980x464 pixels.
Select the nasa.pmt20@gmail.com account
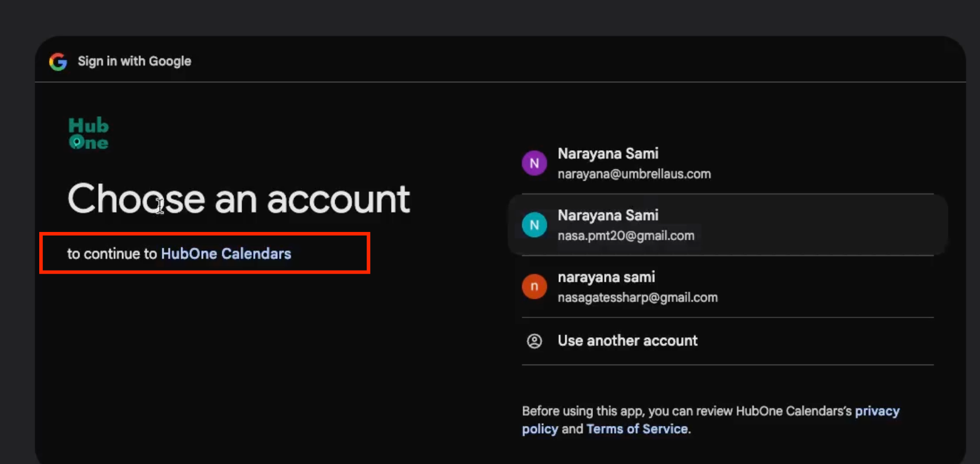727,225
